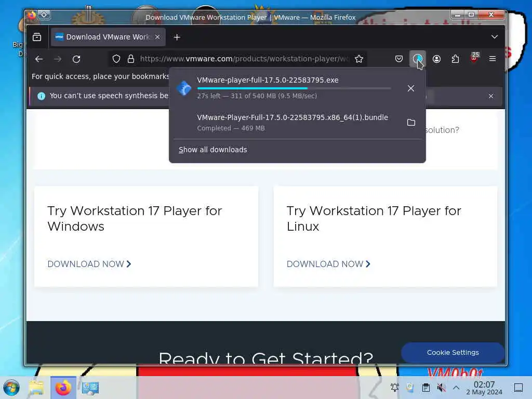Click Try Workstation 17 Player for Windows heading
This screenshot has width=532, height=399.
pyautogui.click(x=135, y=219)
